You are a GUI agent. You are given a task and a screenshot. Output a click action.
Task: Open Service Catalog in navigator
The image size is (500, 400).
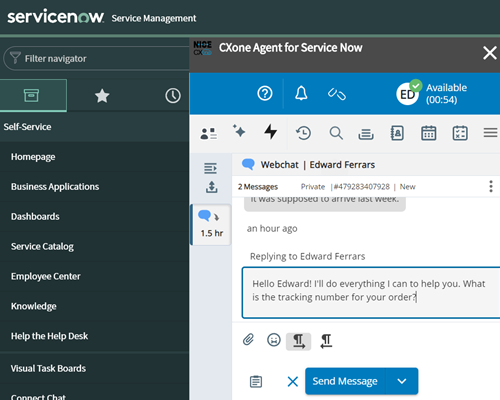(42, 246)
